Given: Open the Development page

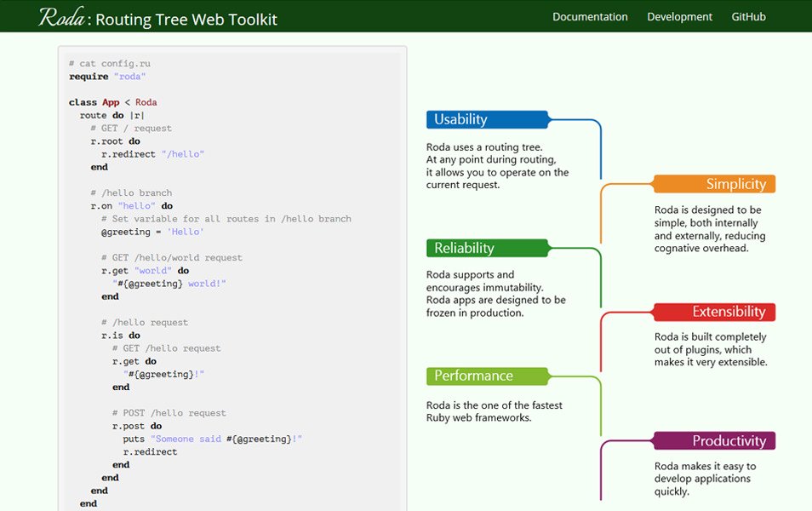Looking at the screenshot, I should [679, 16].
